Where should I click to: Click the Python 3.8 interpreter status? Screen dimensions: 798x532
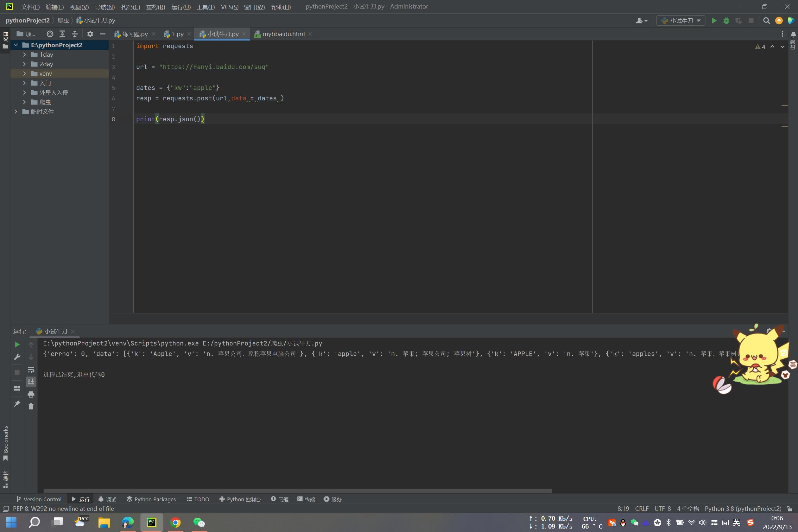(743, 509)
